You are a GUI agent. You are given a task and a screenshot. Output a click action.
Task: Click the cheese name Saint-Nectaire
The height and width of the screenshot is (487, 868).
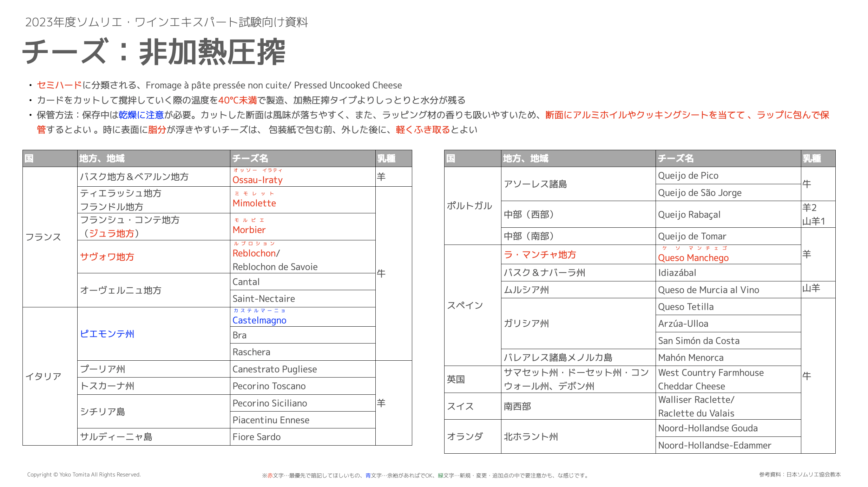[x=264, y=299]
